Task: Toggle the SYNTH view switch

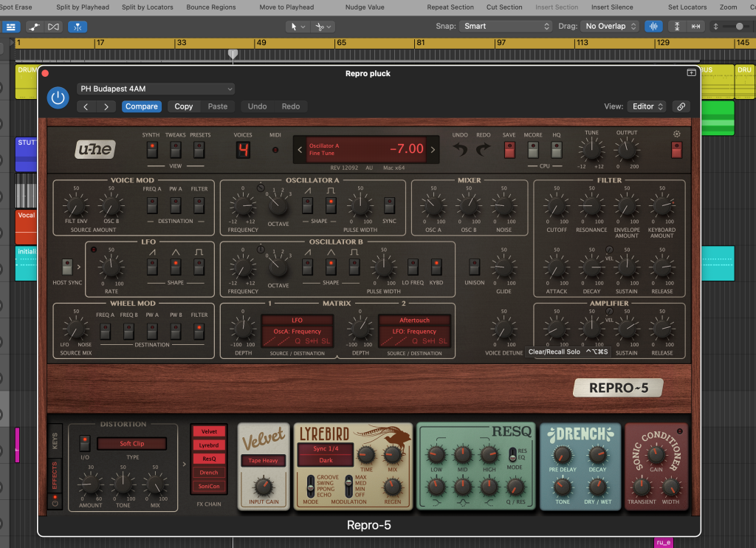Action: pyautogui.click(x=152, y=150)
